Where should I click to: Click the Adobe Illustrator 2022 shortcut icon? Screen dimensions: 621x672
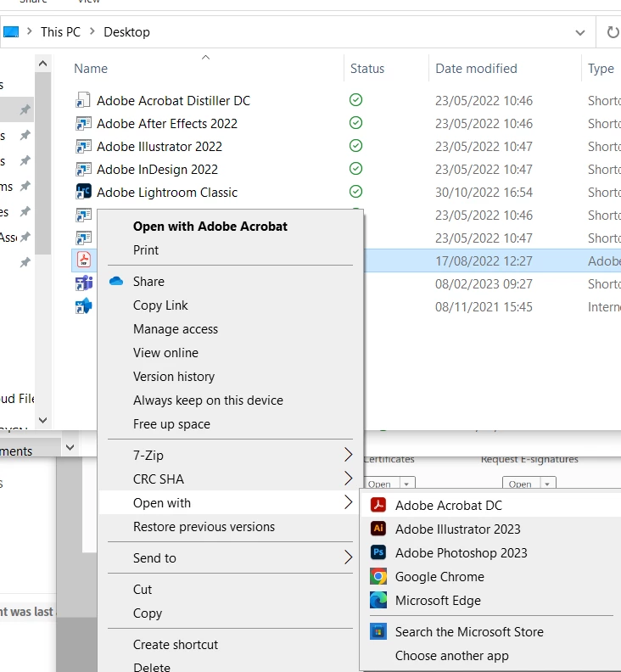pos(83,147)
